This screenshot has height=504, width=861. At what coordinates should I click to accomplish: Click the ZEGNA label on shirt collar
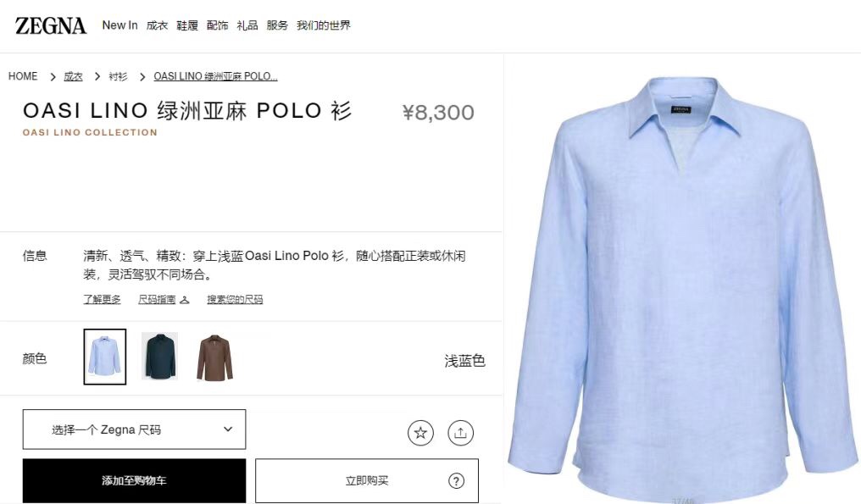point(680,109)
